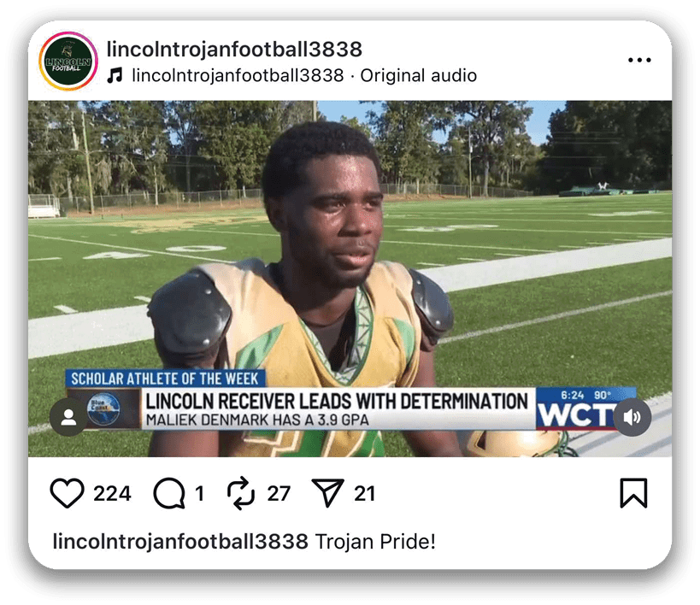700x605 pixels.
Task: View the 21 shares count
Action: coord(364,493)
